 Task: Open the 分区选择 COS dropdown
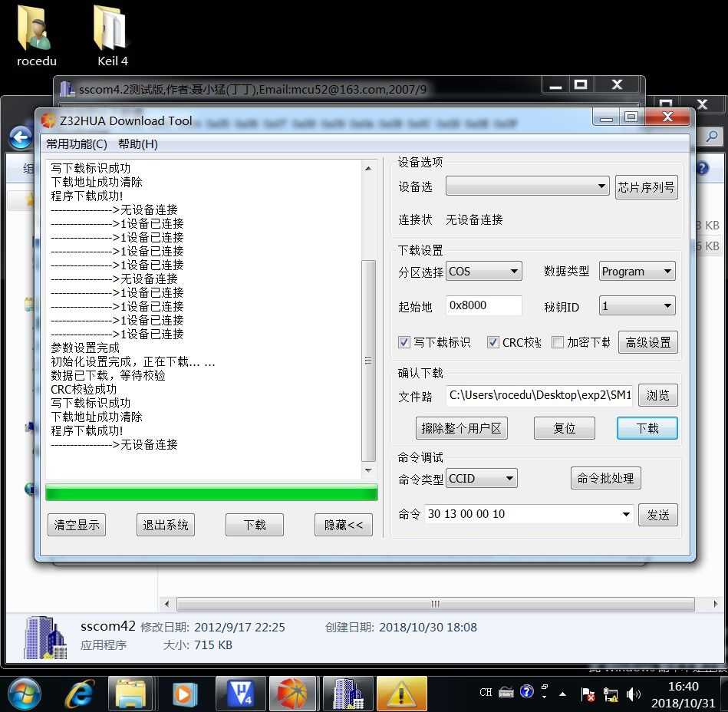coord(483,272)
